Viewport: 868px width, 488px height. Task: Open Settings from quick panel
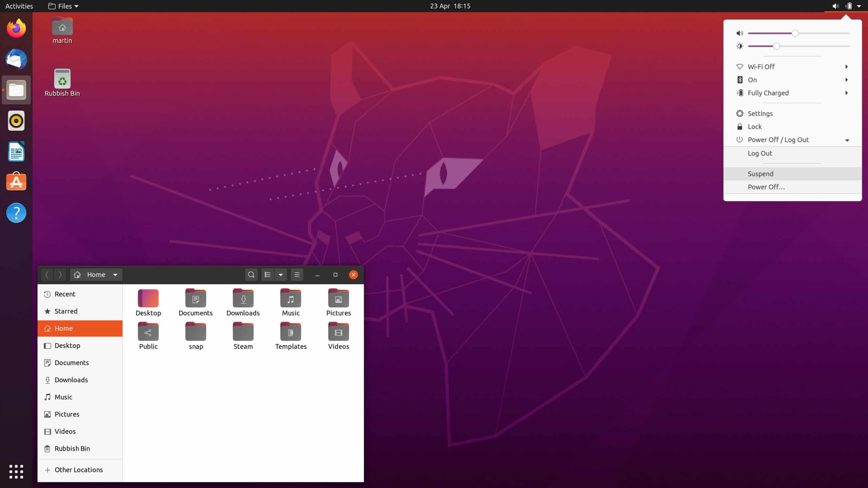point(760,113)
